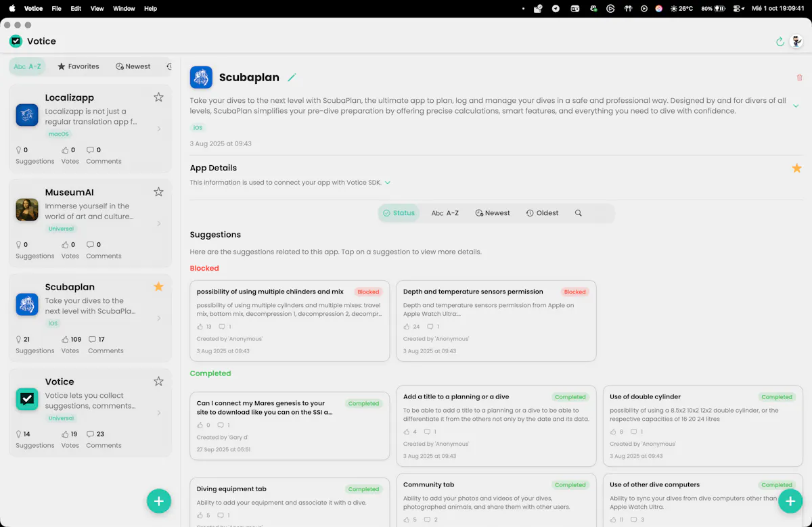Open the 'Use of double cylinder' suggestion
This screenshot has height=527, width=812.
point(703,426)
